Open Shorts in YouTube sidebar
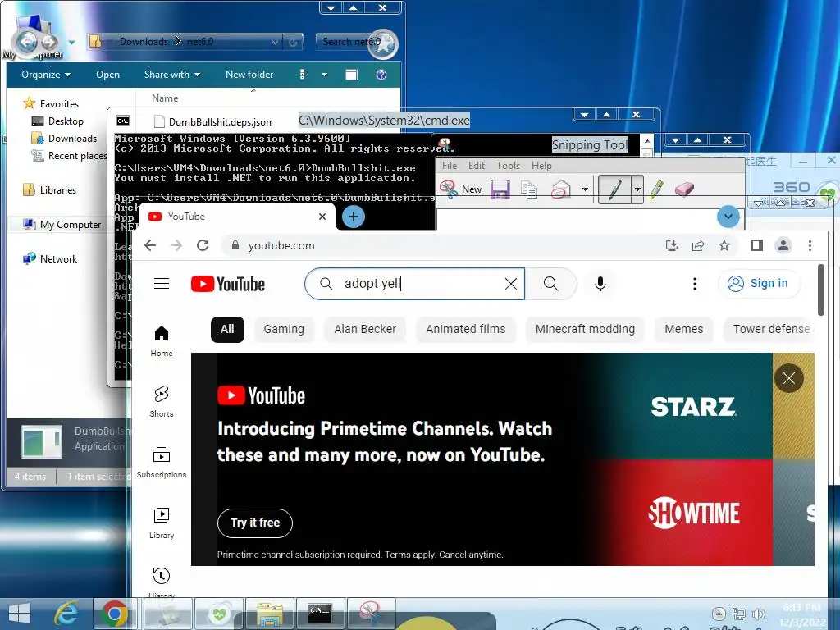 click(162, 401)
